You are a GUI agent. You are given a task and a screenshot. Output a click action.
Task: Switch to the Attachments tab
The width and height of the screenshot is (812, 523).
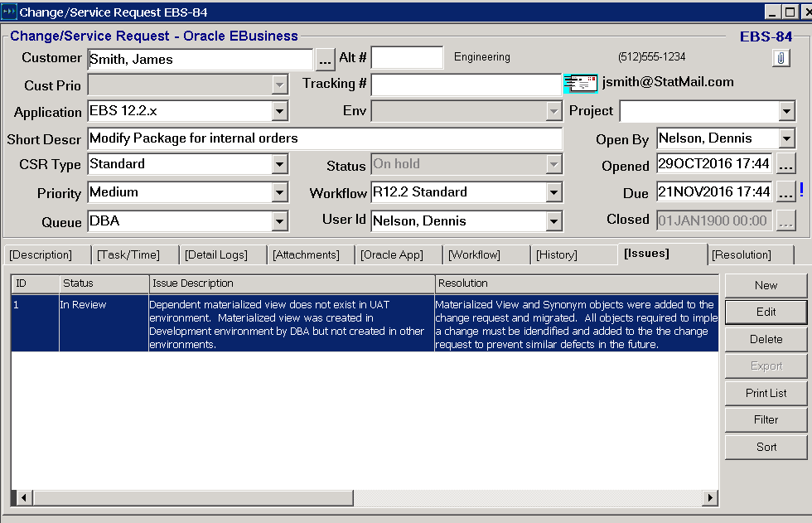(x=310, y=254)
